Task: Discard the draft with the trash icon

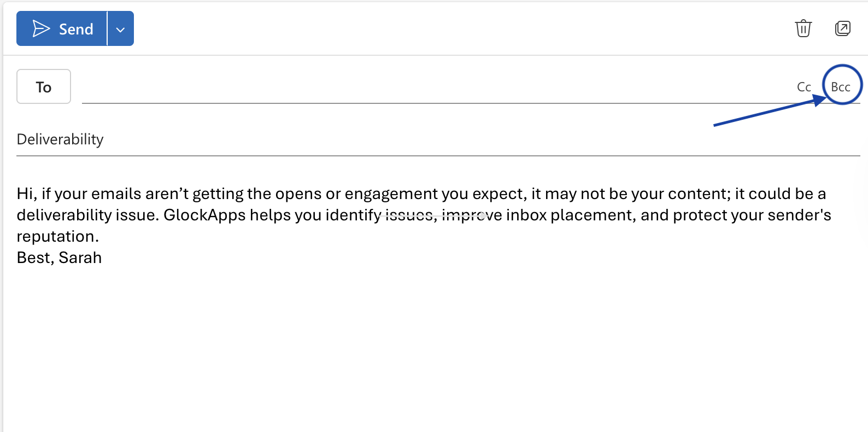Action: [x=803, y=28]
